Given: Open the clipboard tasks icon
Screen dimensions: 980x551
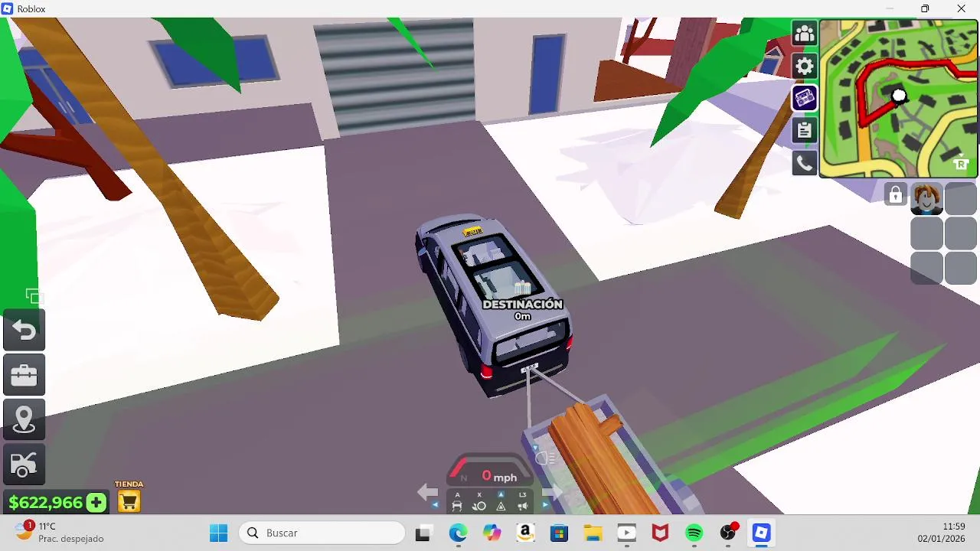Looking at the screenshot, I should click(x=804, y=130).
